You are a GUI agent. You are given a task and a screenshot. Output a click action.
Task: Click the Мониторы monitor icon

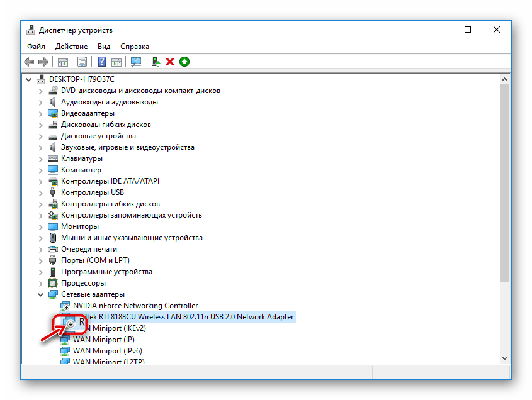click(x=53, y=226)
